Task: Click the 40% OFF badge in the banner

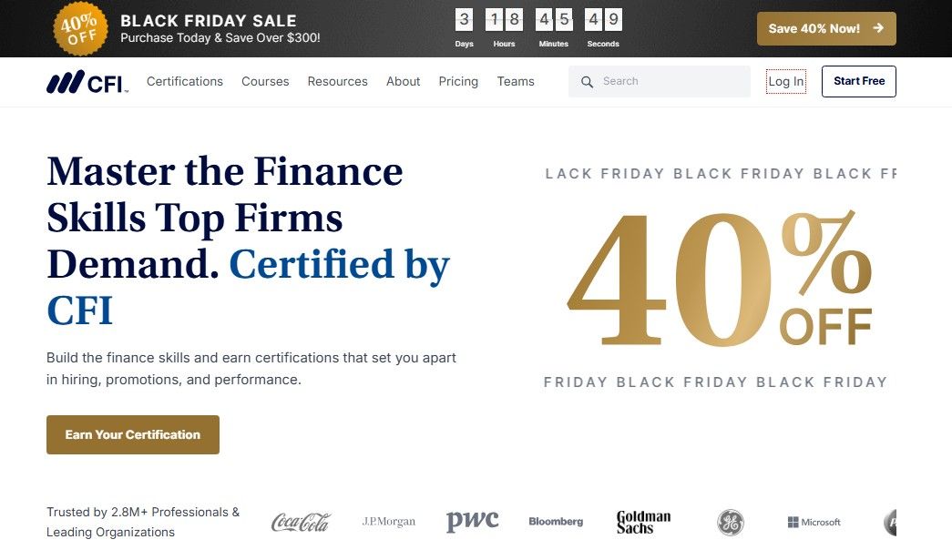Action: tap(80, 28)
